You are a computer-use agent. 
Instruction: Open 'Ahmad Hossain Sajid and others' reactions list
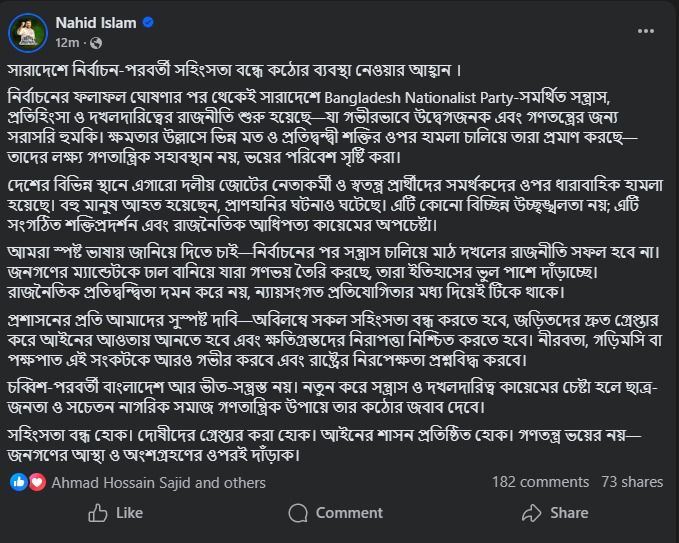coord(158,483)
